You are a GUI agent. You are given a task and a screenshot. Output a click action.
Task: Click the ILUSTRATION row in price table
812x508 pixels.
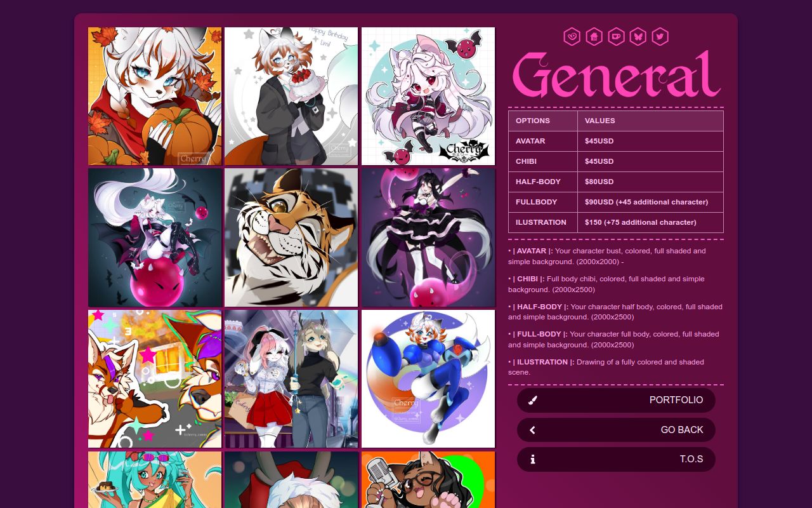click(x=616, y=222)
